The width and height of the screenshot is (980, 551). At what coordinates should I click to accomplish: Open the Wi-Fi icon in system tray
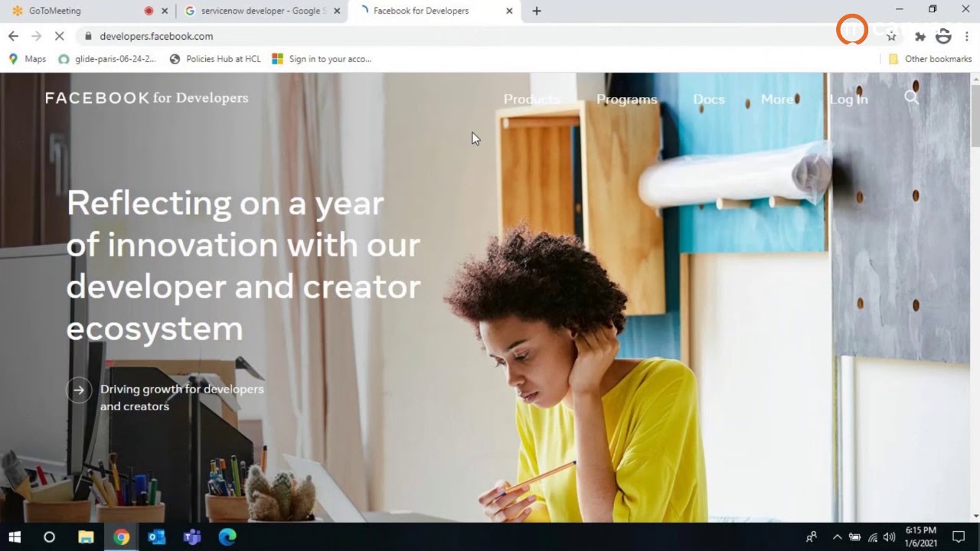tap(873, 536)
